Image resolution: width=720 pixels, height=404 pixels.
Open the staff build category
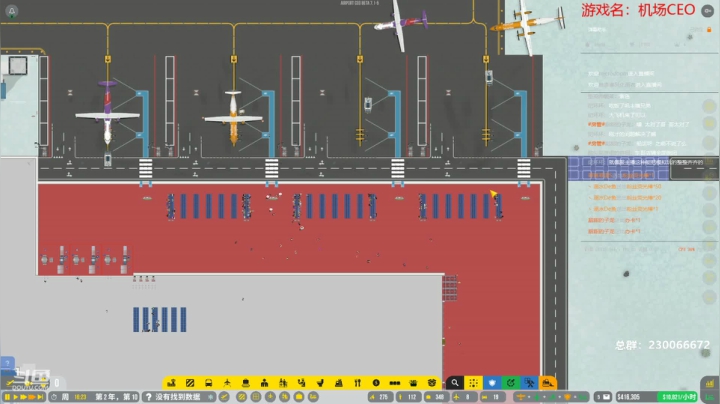pyautogui.click(x=264, y=383)
